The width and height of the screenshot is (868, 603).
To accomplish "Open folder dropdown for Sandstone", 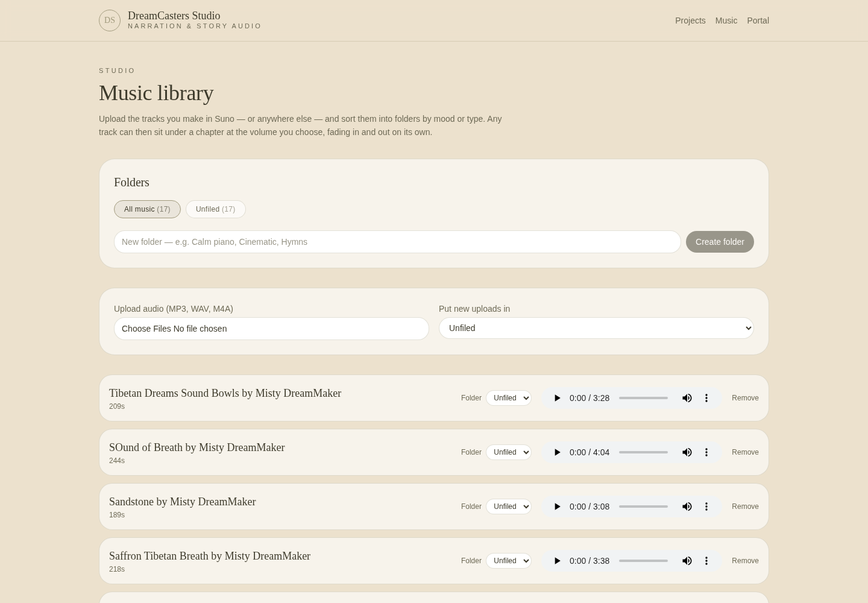I will tap(509, 507).
